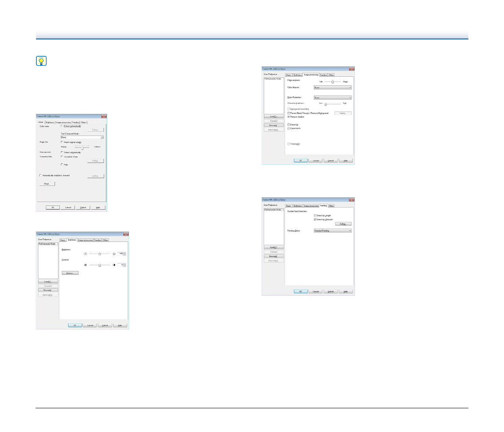This screenshot has width=504, height=432.
Task: Open the Color dropout dropdown
Action: [x=332, y=88]
